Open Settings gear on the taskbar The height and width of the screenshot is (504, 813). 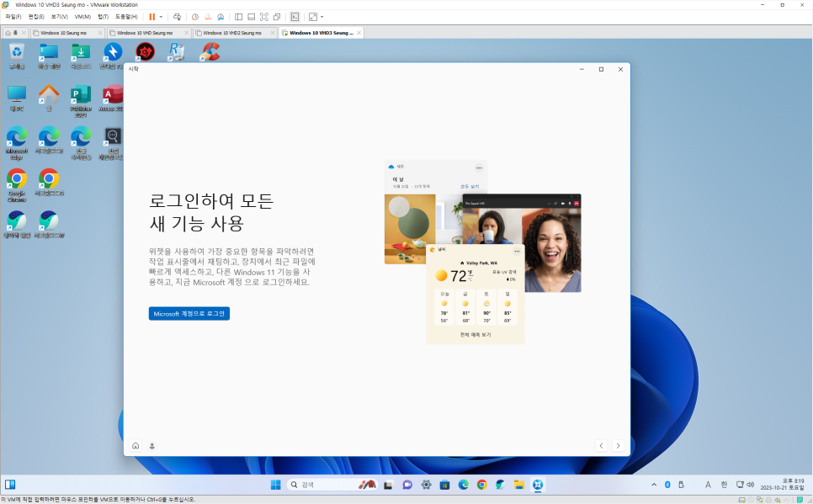(426, 485)
